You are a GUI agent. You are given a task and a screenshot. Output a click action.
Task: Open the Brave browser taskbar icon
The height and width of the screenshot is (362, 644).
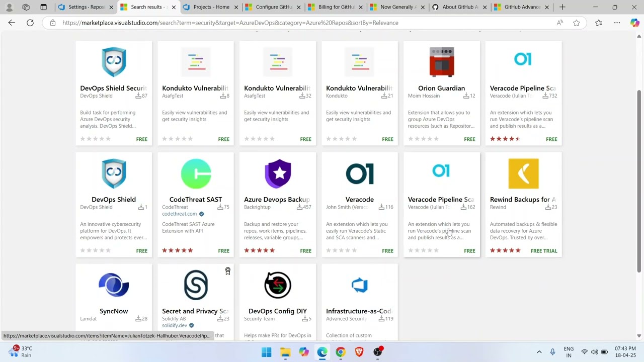pos(359,352)
